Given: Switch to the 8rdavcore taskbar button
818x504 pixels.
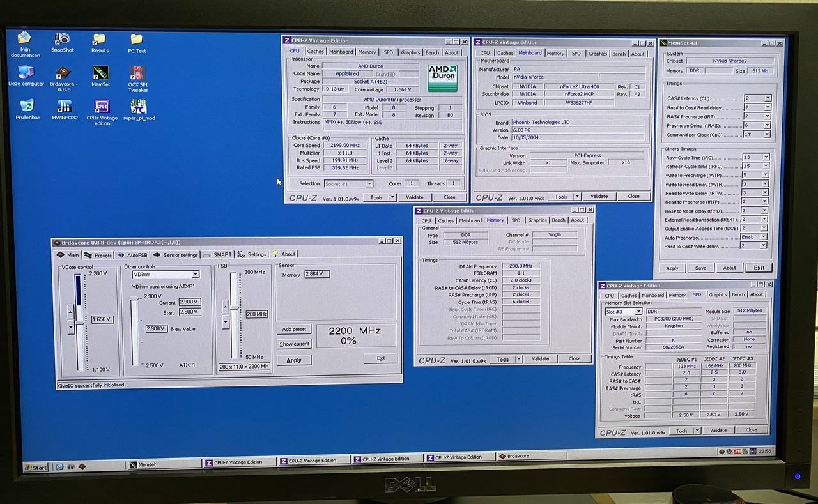Looking at the screenshot, I should (x=532, y=457).
